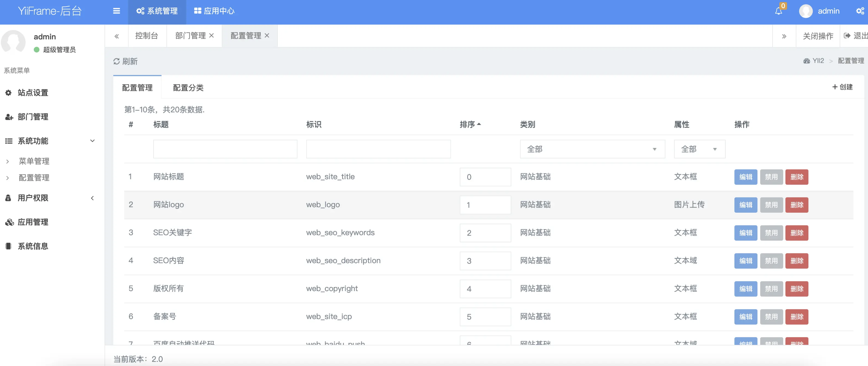
Task: Open notifications bell icon
Action: point(778,11)
